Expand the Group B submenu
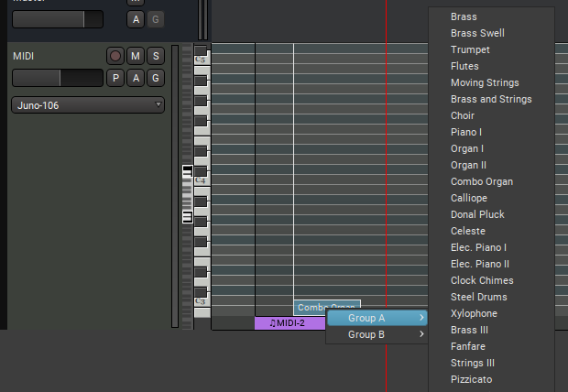 377,335
